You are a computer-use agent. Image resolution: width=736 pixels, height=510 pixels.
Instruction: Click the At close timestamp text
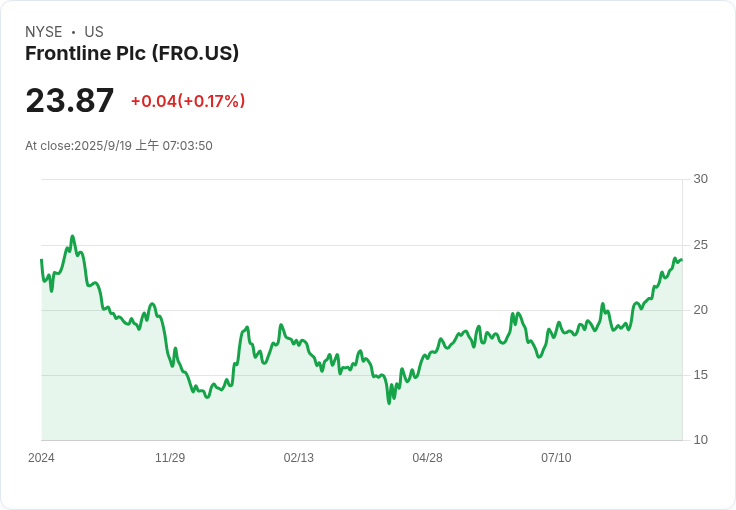119,146
